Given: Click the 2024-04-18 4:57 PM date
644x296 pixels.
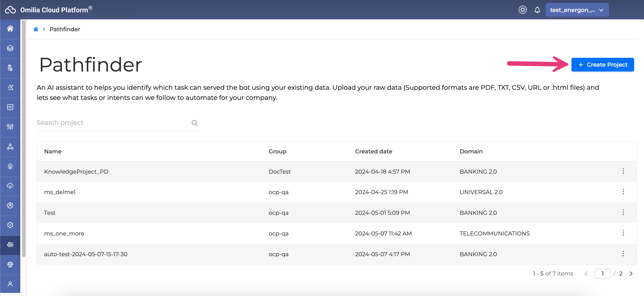Looking at the screenshot, I should click(x=382, y=172).
